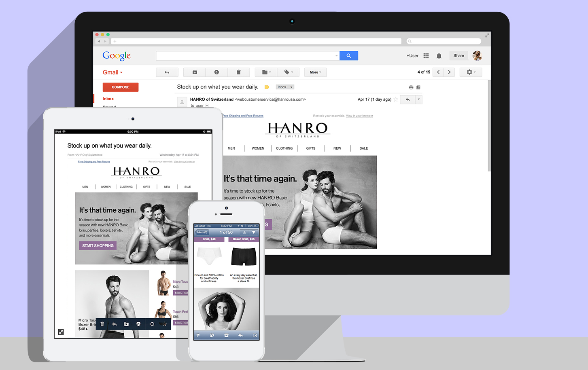Select Inbox in the Gmail sidebar
Screen dimensions: 588x370
[108, 99]
